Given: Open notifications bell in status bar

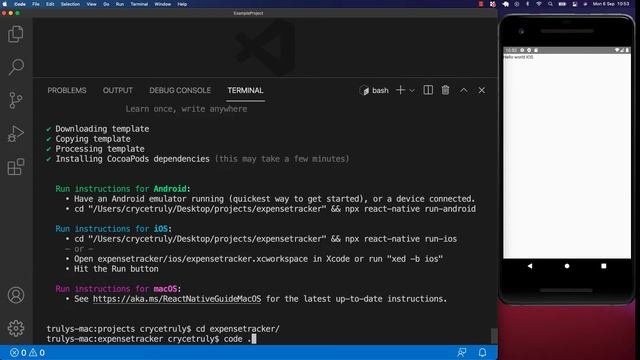Looking at the screenshot, I should coord(482,352).
